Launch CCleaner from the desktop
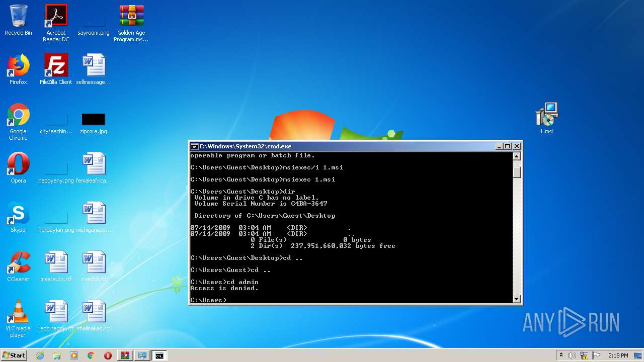 tap(18, 267)
